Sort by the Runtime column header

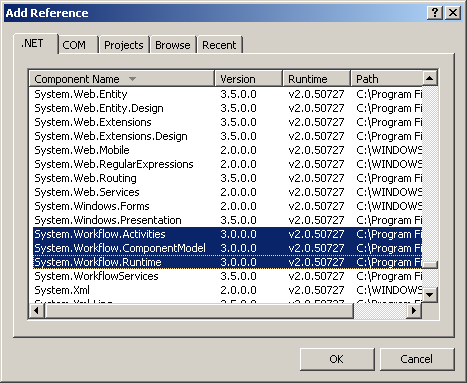317,79
